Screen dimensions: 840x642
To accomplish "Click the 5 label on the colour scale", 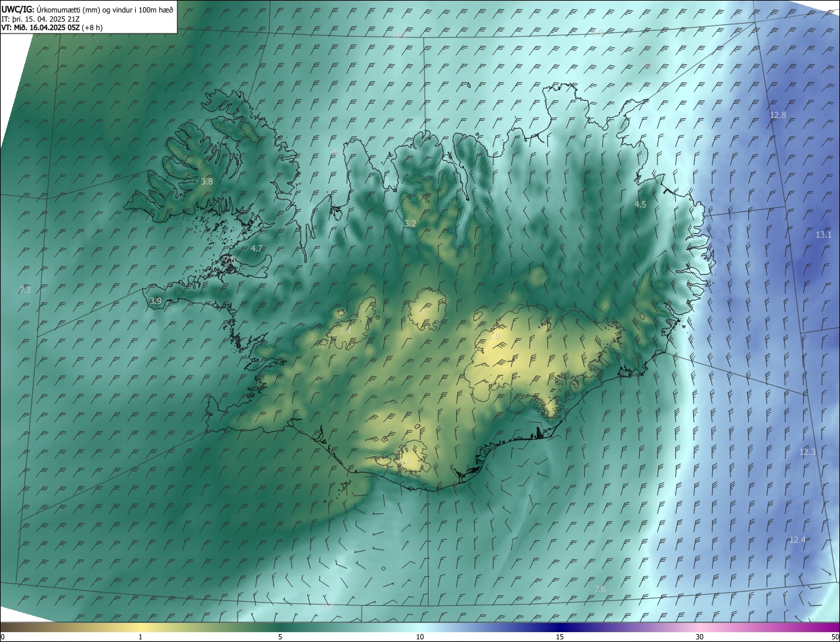I will [280, 637].
